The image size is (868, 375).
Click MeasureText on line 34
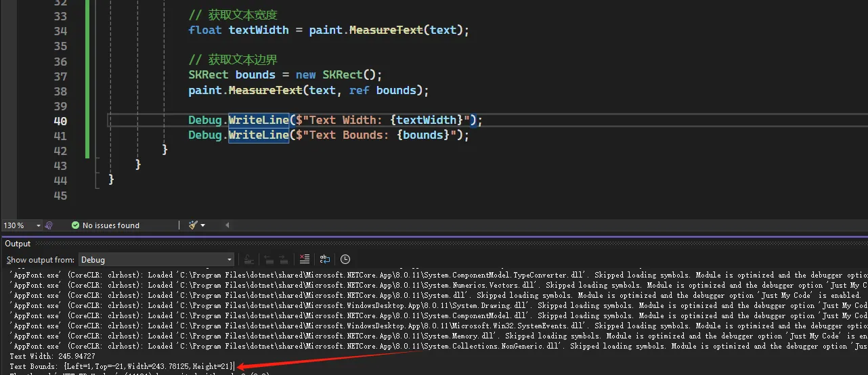pyautogui.click(x=385, y=30)
